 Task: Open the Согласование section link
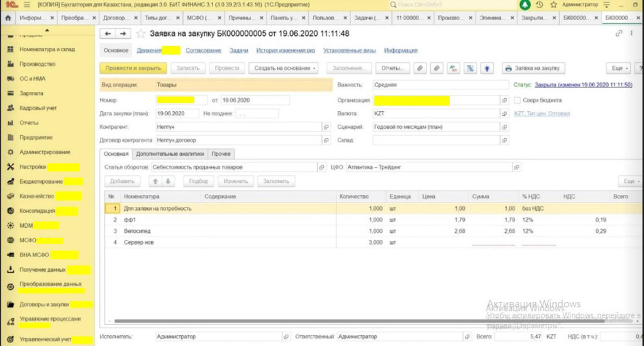pyautogui.click(x=204, y=50)
